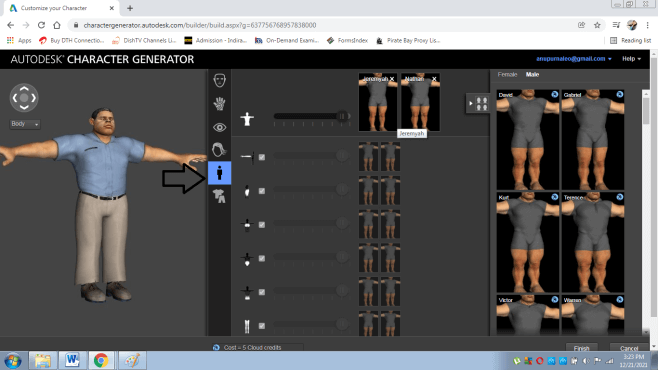This screenshot has width=658, height=370.
Task: Open File Explorer from taskbar
Action: click(42, 360)
